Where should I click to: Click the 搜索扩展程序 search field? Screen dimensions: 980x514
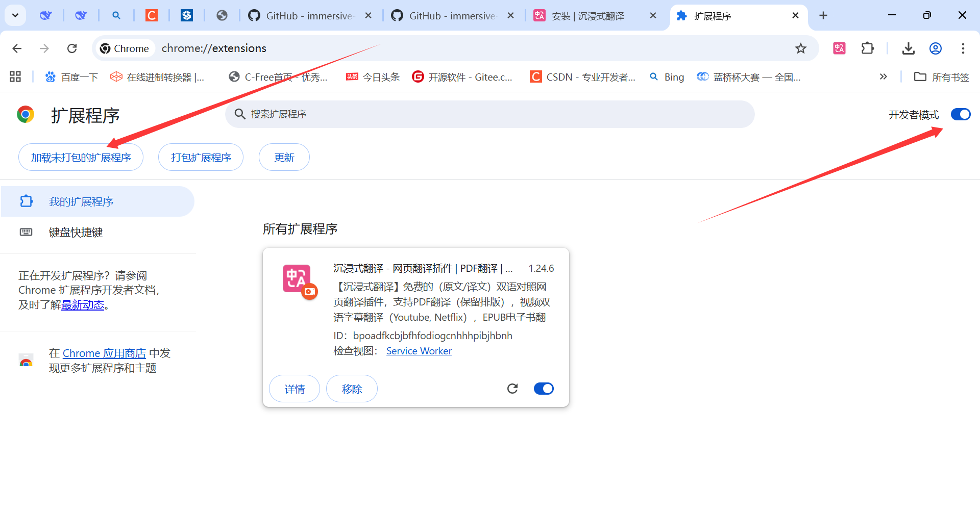(x=489, y=114)
